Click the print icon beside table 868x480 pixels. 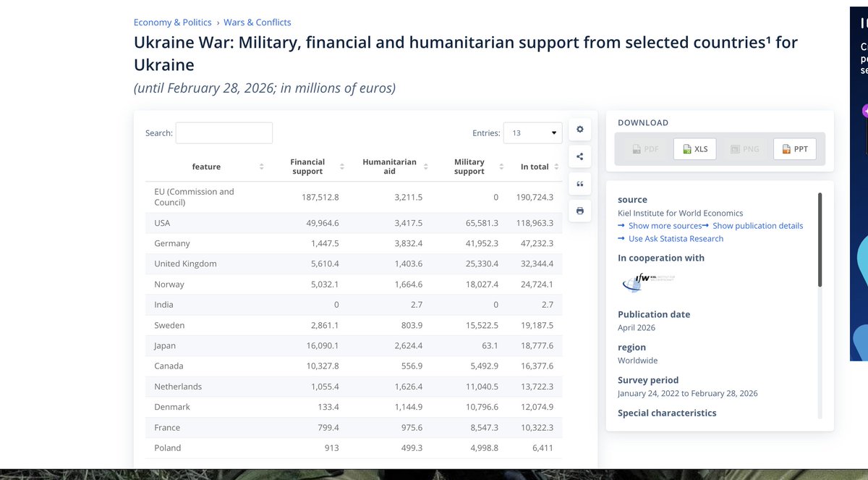(x=579, y=211)
